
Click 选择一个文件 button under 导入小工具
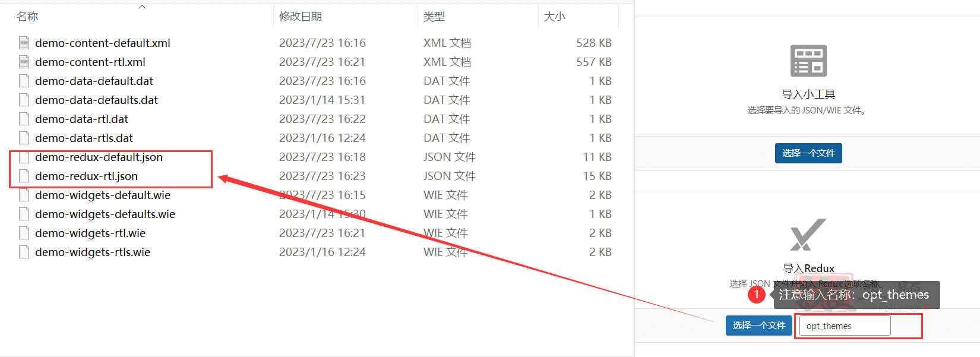pos(808,153)
